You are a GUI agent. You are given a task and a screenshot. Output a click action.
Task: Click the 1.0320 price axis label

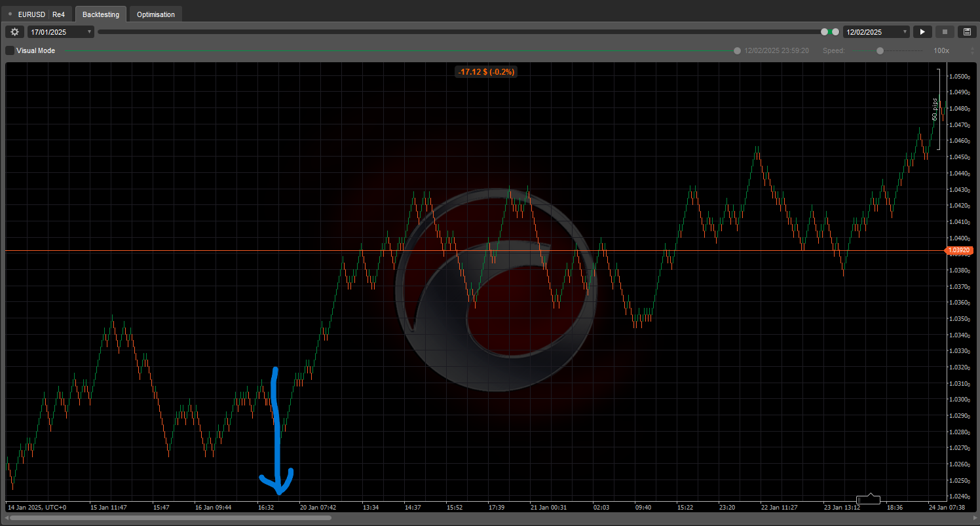coord(958,367)
